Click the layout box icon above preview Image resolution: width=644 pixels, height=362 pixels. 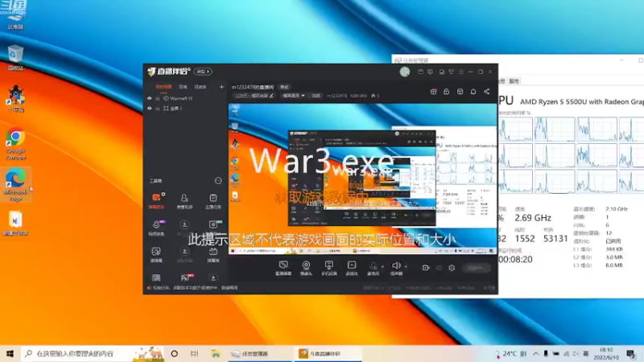tap(460, 92)
